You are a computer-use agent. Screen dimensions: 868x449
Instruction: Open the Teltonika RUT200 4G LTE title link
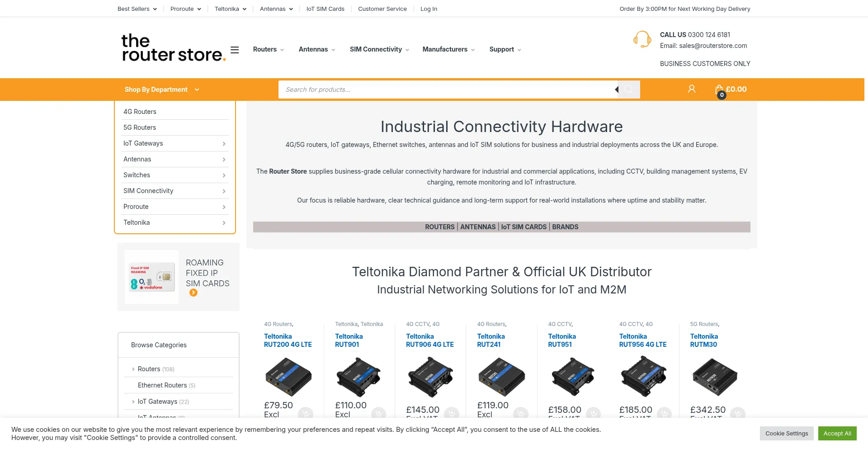288,340
